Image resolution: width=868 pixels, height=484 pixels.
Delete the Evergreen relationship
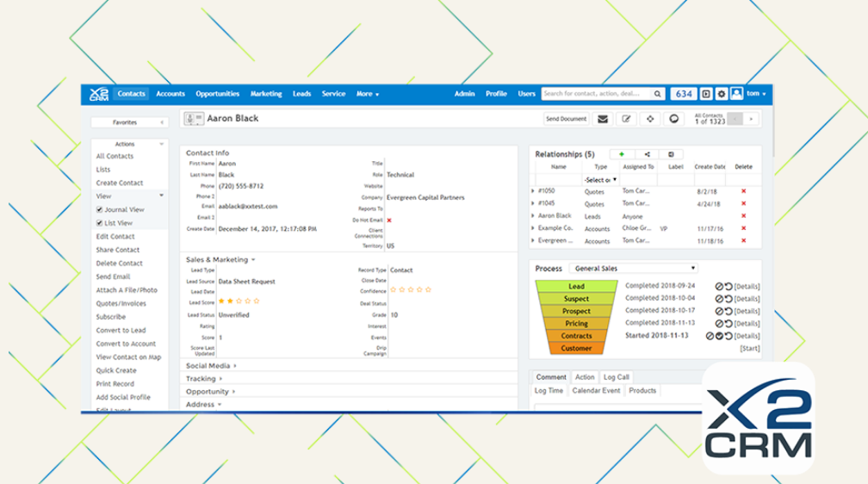[x=743, y=241]
